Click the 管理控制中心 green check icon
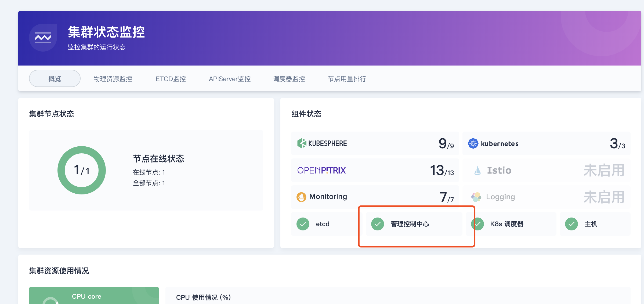Screen dimensions: 644x304 (378, 224)
